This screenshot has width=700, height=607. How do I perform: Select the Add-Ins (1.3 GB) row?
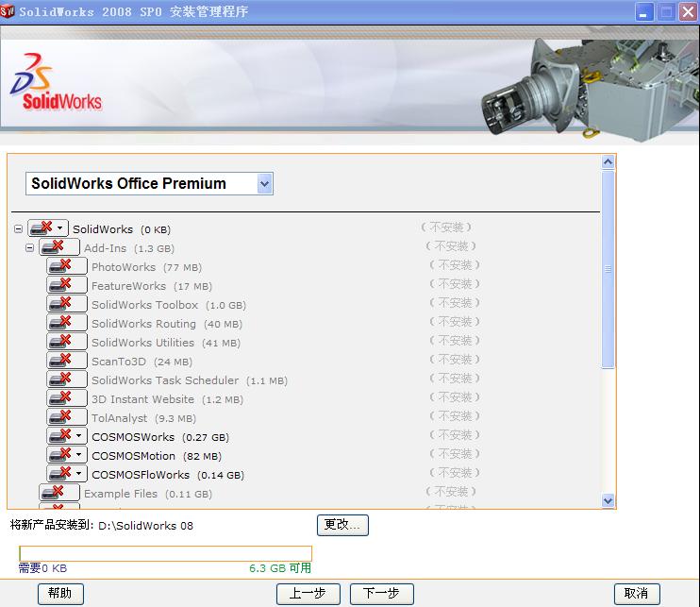(x=129, y=248)
